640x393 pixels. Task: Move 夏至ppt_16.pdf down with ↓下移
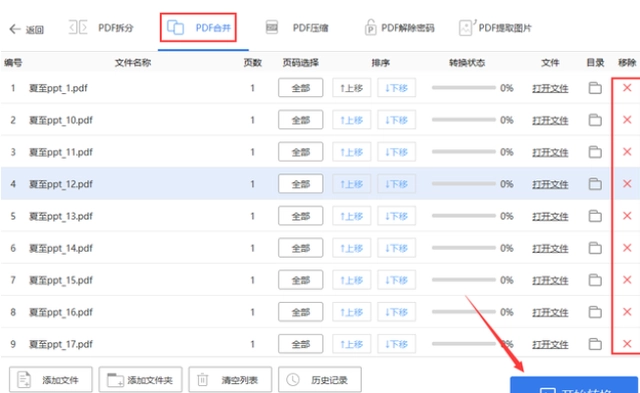point(396,312)
